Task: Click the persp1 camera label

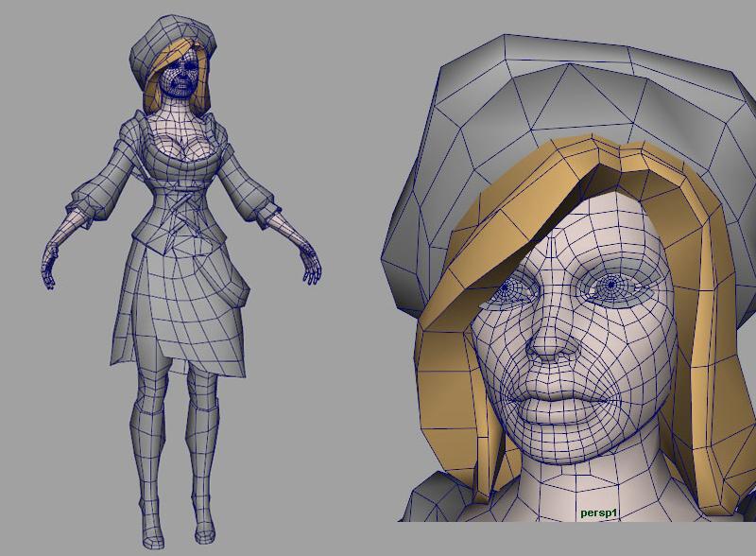Action: coord(599,513)
